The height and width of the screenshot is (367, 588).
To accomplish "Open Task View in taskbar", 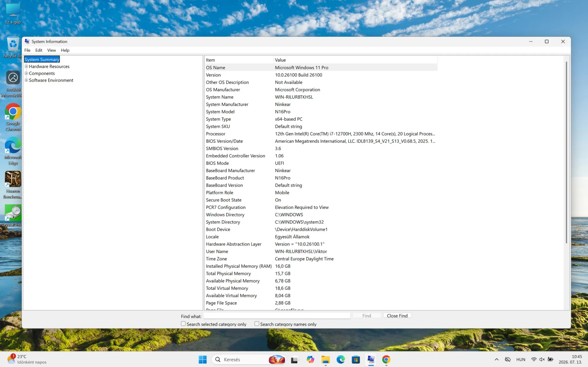I will pyautogui.click(x=295, y=359).
